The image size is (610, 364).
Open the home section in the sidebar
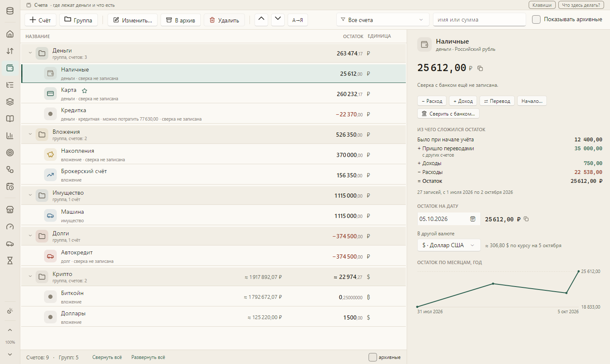tap(10, 34)
